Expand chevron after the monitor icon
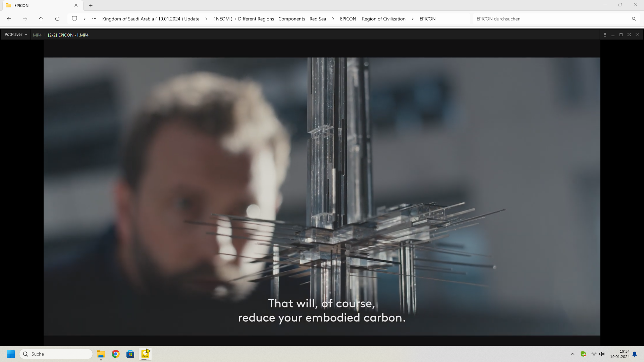Image resolution: width=644 pixels, height=362 pixels. [x=85, y=19]
